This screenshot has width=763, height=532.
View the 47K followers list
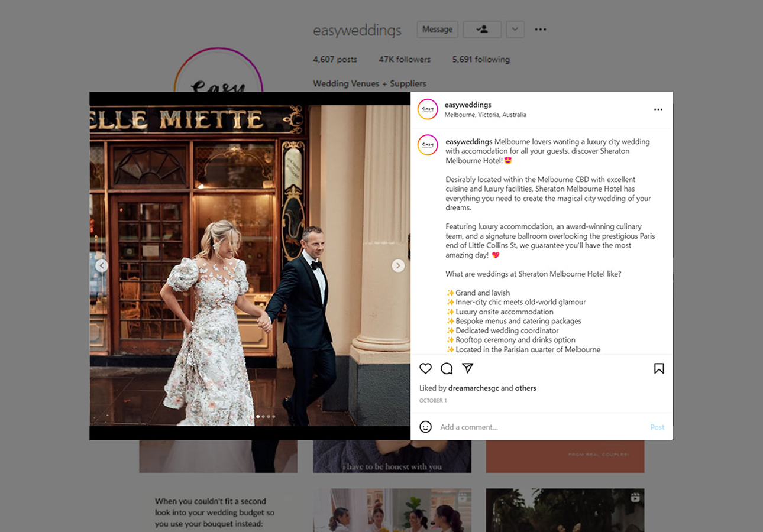pos(405,59)
